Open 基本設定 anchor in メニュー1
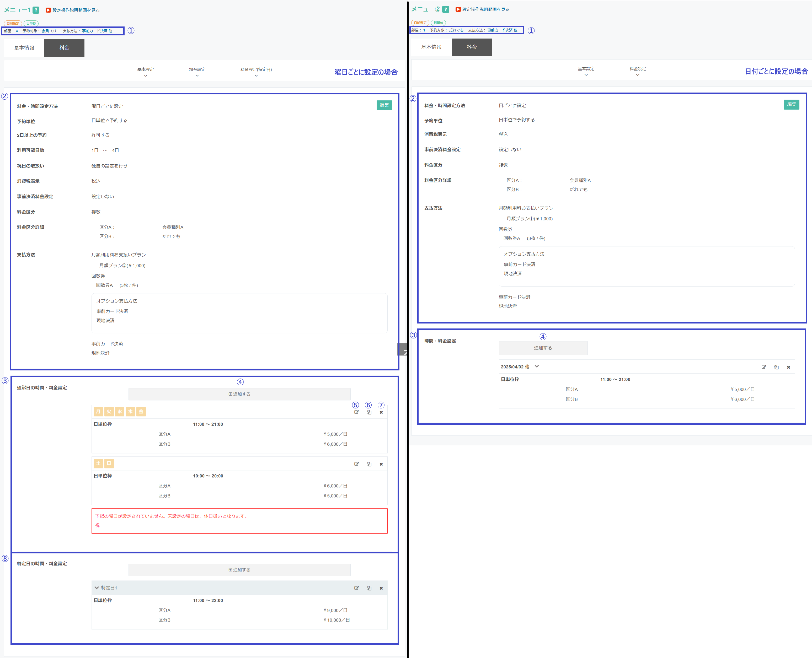The image size is (812, 658). click(146, 72)
